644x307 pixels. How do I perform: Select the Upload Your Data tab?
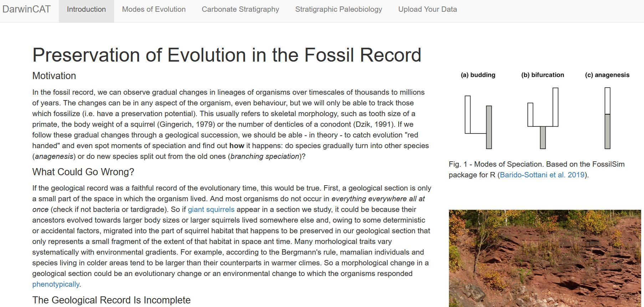(427, 10)
